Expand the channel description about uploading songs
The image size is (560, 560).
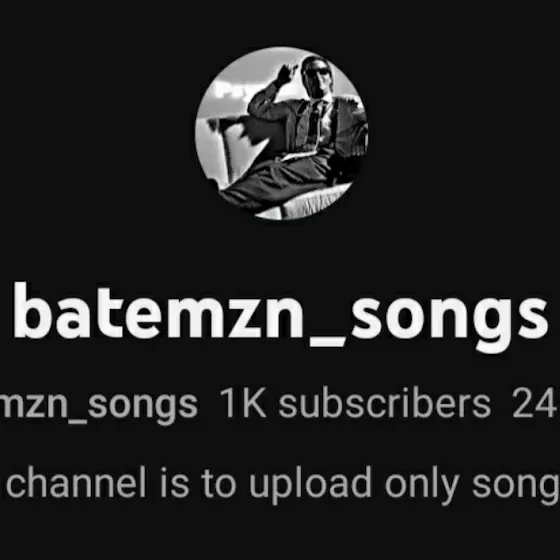[282, 484]
